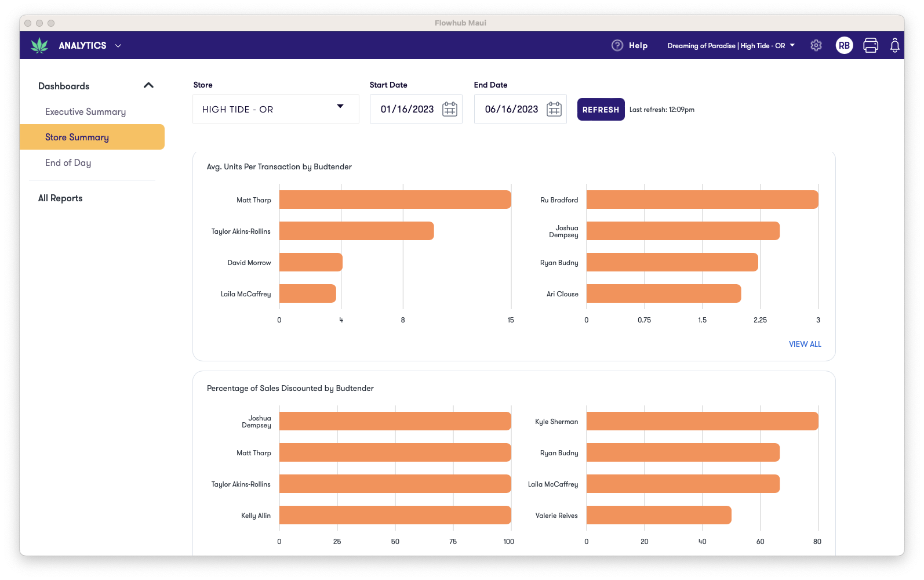Click the 'Last refresh: 12:09pm' text
Screen dimensions: 924x580
click(x=662, y=110)
